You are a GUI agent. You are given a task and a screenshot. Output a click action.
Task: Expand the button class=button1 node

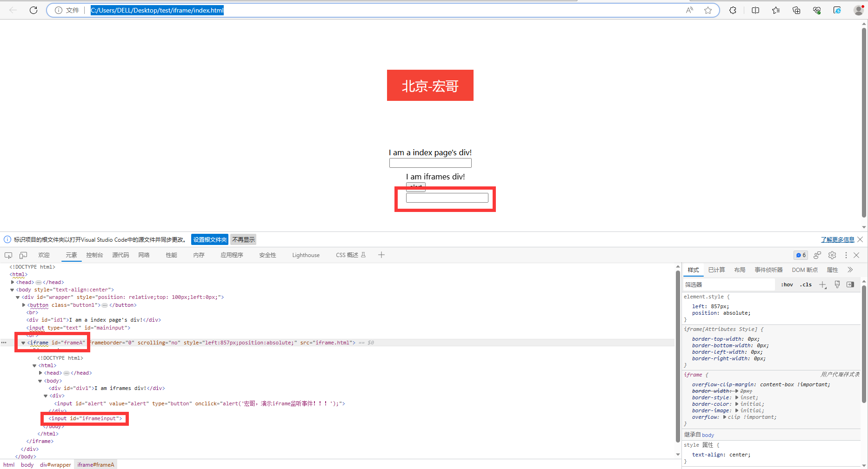(x=24, y=305)
